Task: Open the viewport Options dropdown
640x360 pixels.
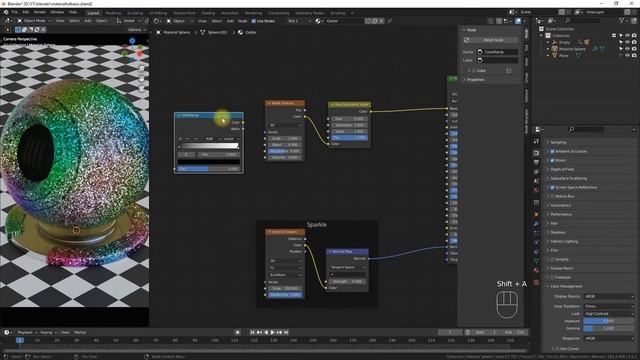Action: 136,30
